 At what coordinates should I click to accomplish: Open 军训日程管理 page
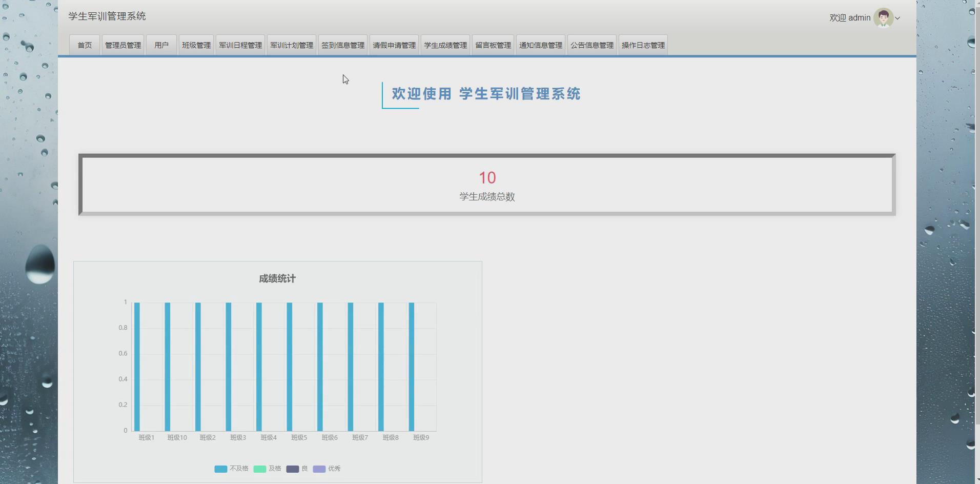point(240,45)
